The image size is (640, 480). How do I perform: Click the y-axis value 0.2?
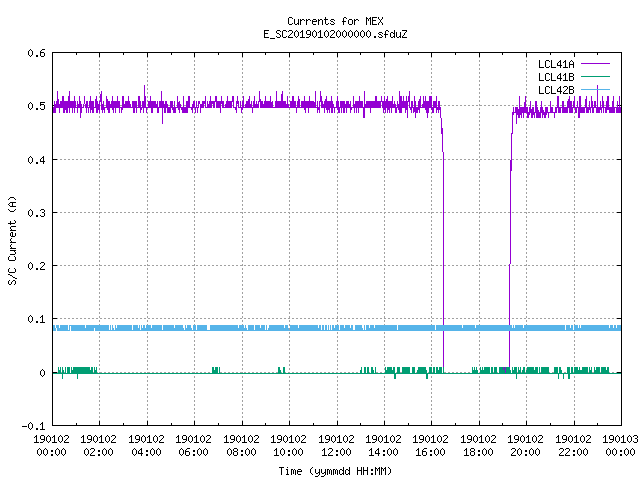click(36, 266)
